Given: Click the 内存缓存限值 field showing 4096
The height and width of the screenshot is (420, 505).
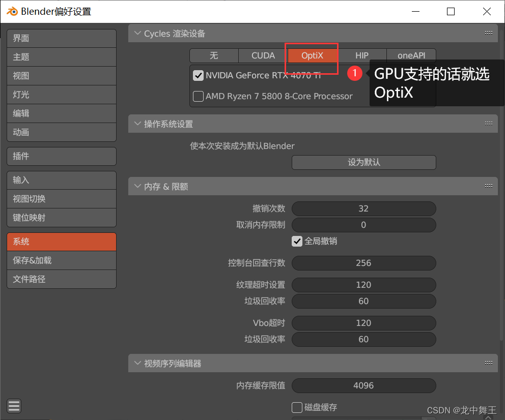Looking at the screenshot, I should point(363,385).
